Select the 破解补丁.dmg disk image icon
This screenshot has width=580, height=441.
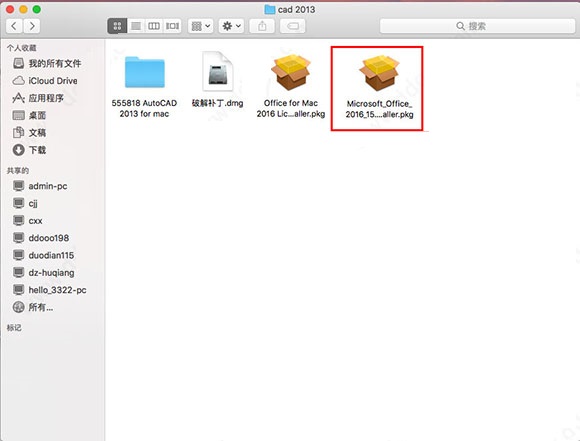pyautogui.click(x=218, y=71)
